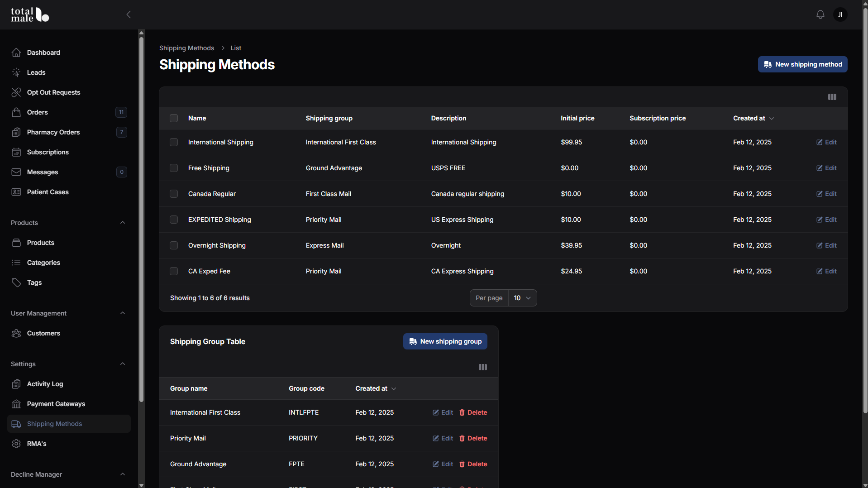Click the Payment Gateways bank icon
The image size is (868, 488).
tap(16, 404)
